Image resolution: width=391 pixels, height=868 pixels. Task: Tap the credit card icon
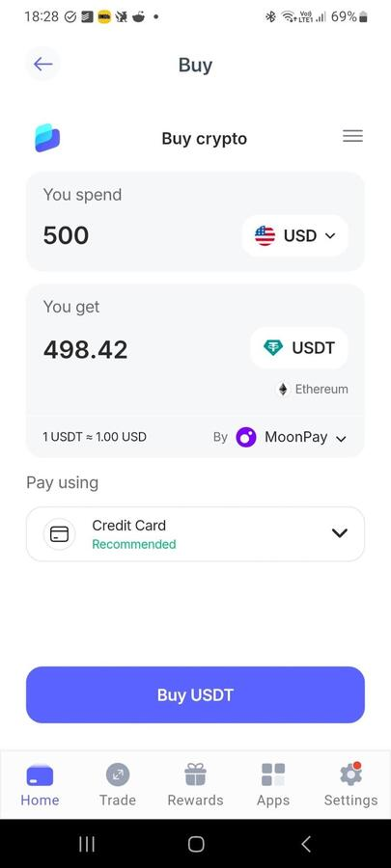59,534
